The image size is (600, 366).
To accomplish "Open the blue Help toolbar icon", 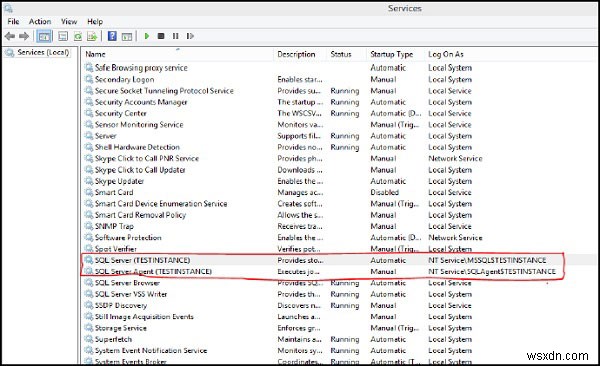I will click(x=112, y=36).
